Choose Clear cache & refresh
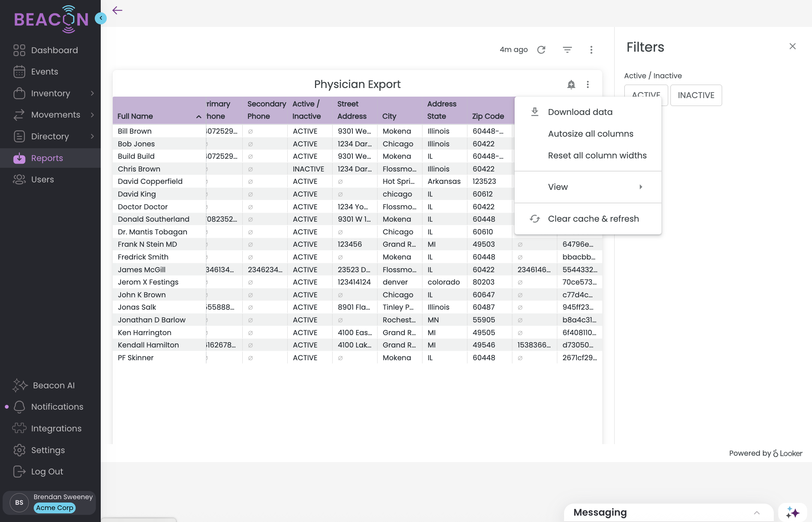The image size is (812, 522). 593,219
